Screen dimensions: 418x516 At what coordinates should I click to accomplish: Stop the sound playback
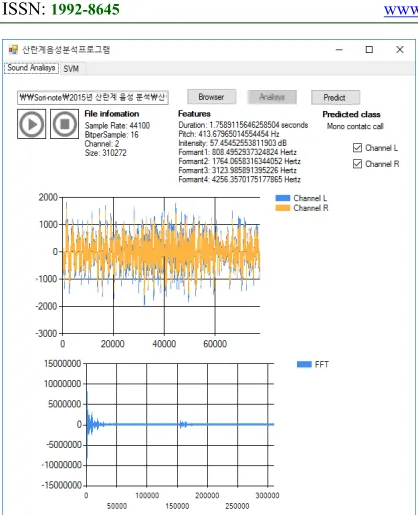point(65,124)
